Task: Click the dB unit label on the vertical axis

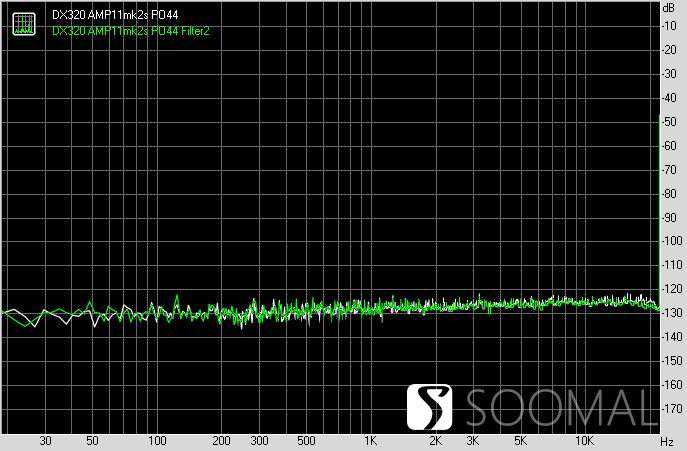Action: pyautogui.click(x=668, y=7)
